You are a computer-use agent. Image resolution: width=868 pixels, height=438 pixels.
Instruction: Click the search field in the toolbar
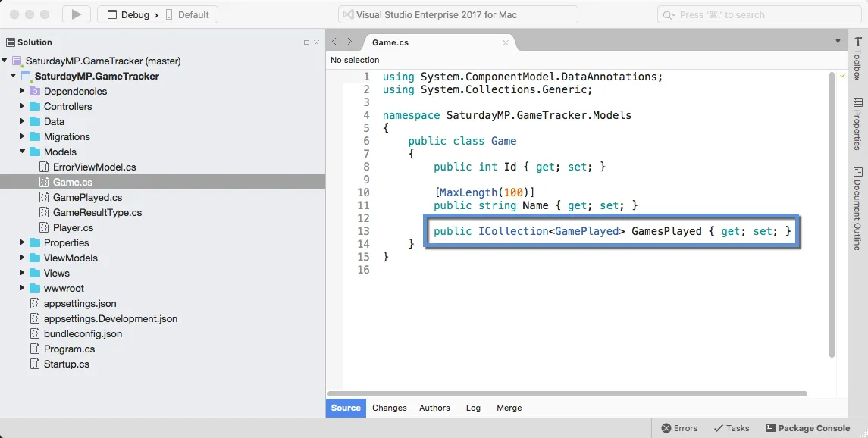point(759,15)
